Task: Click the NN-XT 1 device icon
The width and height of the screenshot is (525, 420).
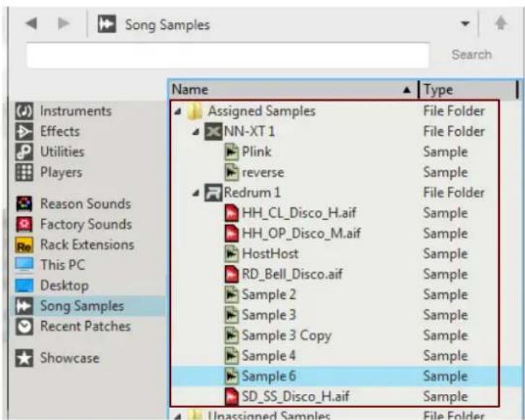Action: pos(213,131)
